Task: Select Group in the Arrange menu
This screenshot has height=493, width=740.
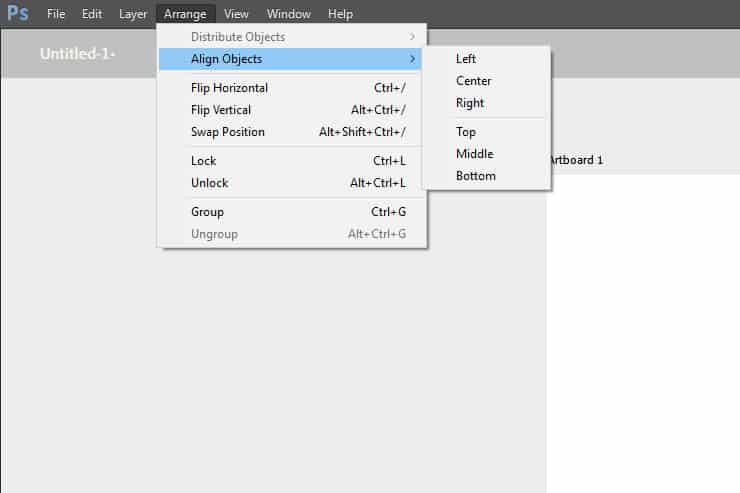Action: click(x=290, y=212)
